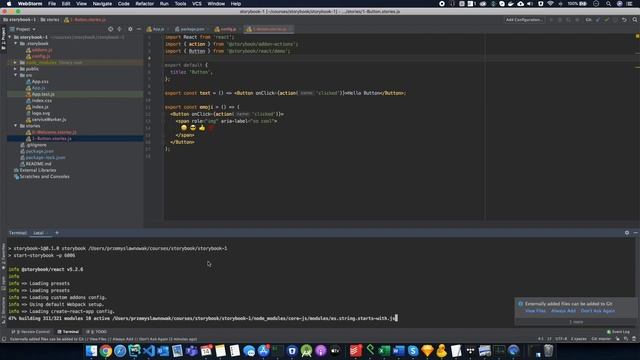The height and width of the screenshot is (360, 640).
Task: Open Excel from the dock
Action: tap(384, 351)
